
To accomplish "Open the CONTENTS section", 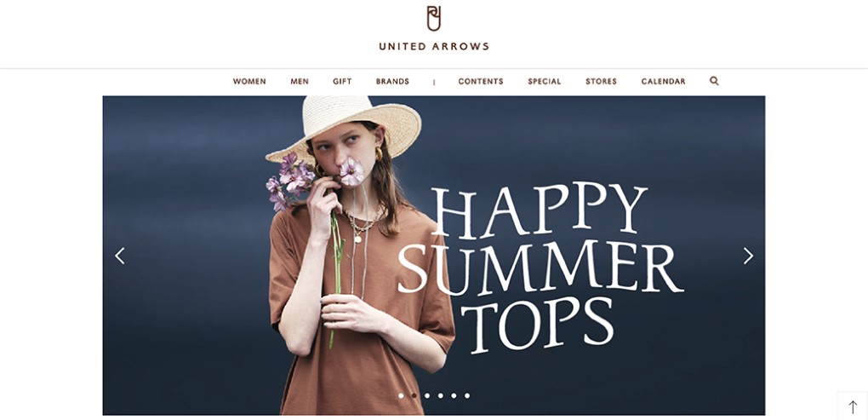I will point(481,82).
